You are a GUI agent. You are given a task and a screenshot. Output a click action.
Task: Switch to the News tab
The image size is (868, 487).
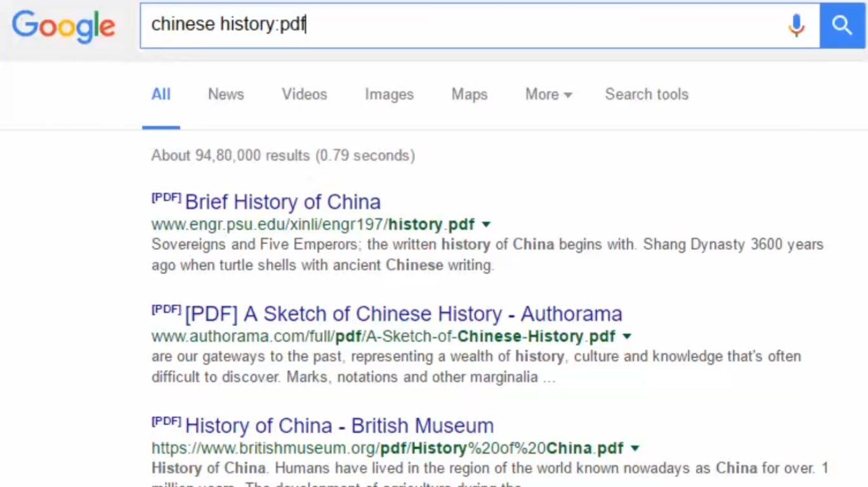(226, 94)
